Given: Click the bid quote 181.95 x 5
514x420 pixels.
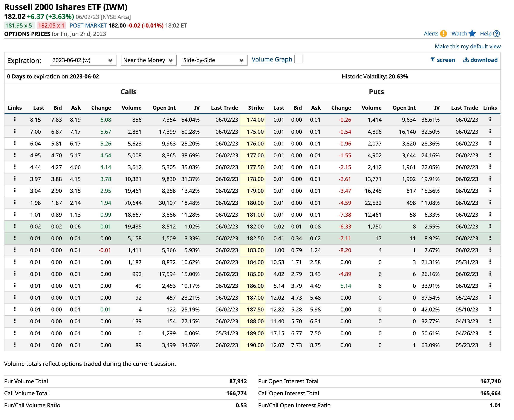Looking at the screenshot, I should coord(19,25).
